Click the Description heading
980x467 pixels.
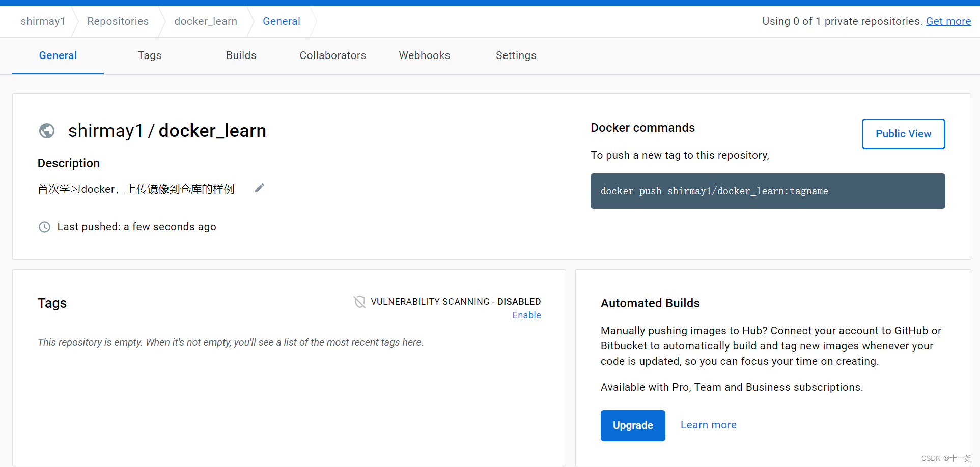point(69,163)
